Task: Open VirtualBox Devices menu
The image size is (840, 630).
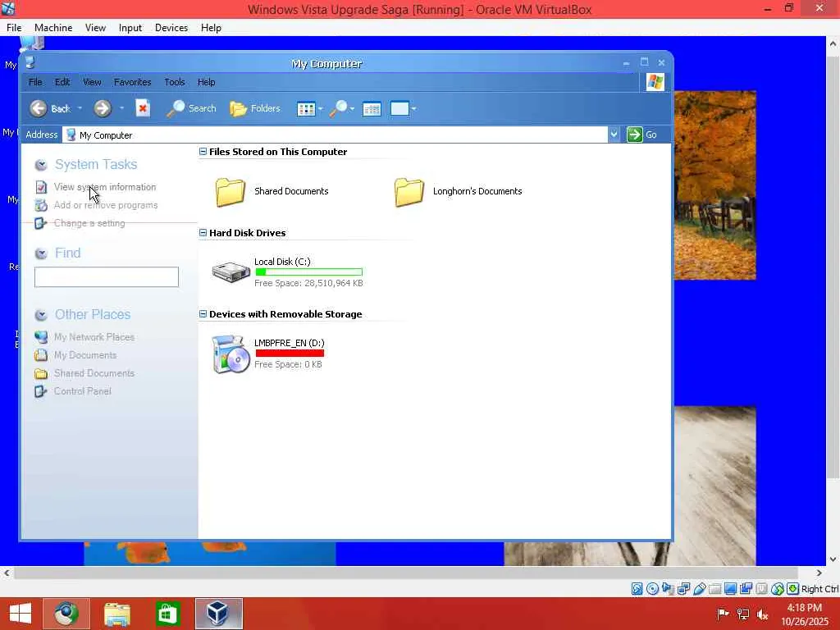Action: [x=171, y=28]
